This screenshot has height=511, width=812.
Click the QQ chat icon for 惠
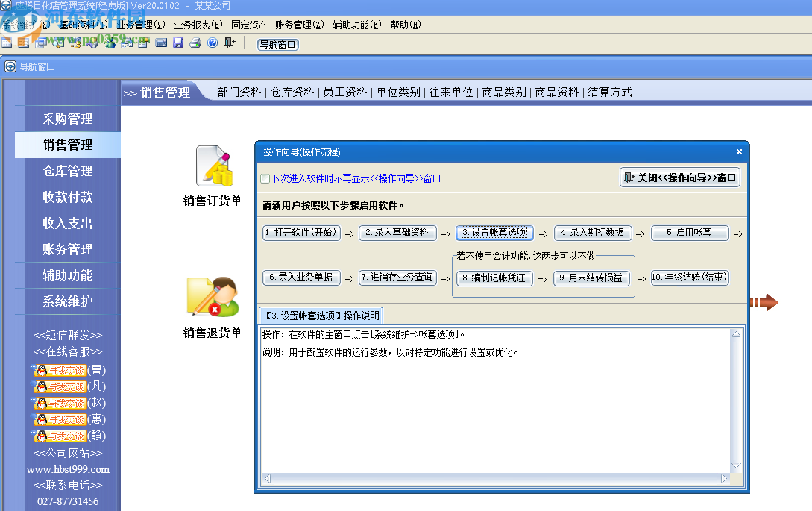[x=59, y=419]
